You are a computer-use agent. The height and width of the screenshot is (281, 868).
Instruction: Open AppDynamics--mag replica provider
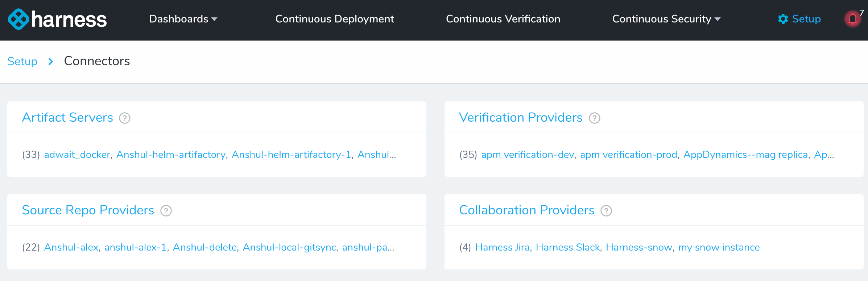(746, 155)
